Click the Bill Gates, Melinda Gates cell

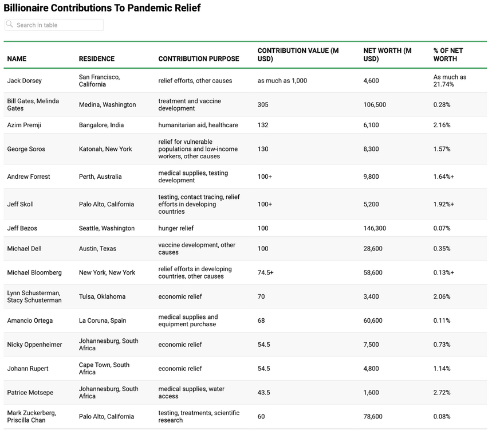click(x=33, y=104)
